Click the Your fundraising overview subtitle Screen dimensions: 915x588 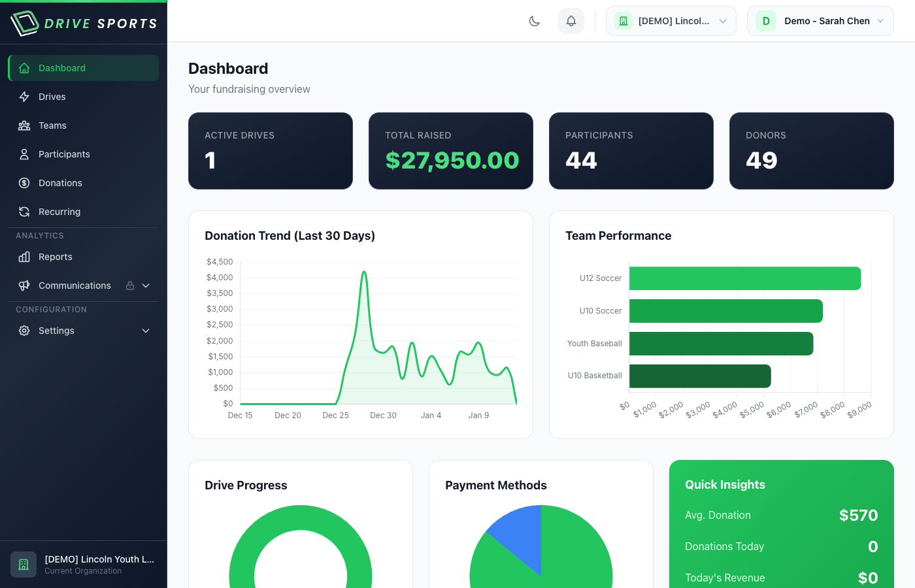tap(249, 89)
